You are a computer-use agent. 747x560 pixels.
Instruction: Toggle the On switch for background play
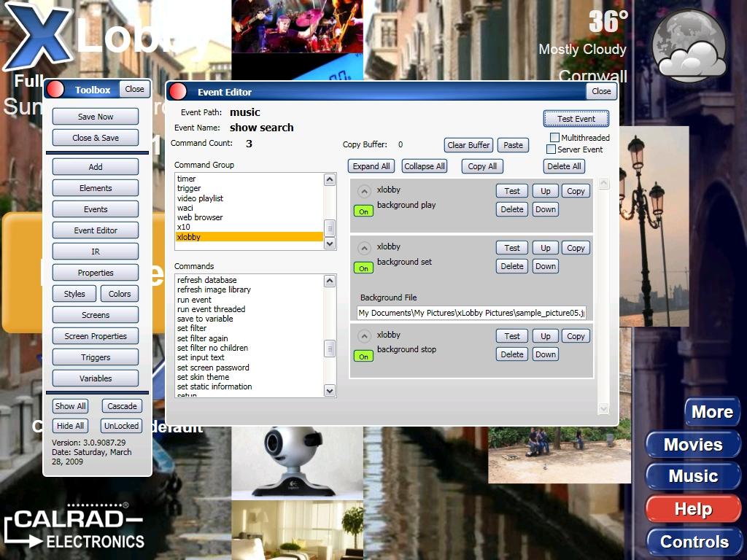click(x=363, y=211)
